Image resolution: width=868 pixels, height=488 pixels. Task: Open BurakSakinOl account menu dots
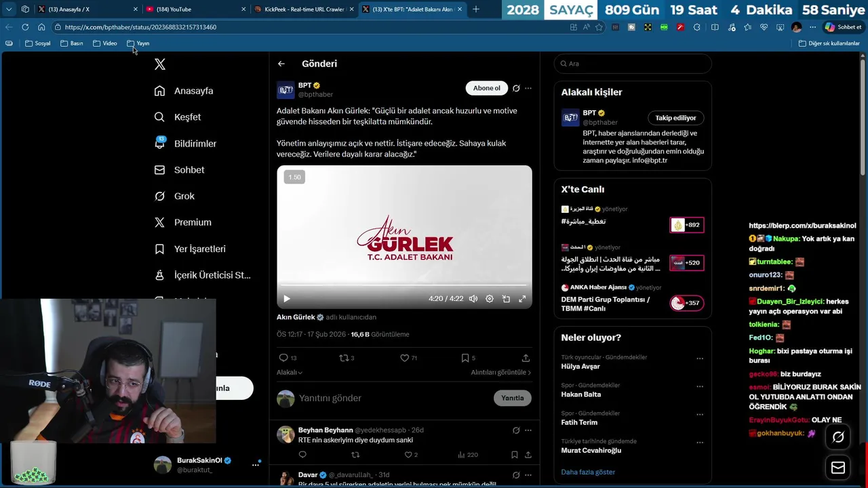tap(256, 464)
